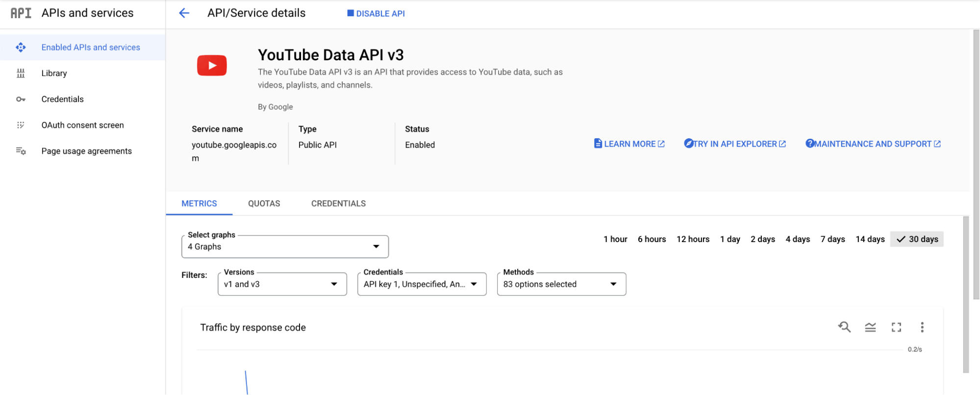
Task: Click the 0.2/s axis label
Action: pos(915,349)
